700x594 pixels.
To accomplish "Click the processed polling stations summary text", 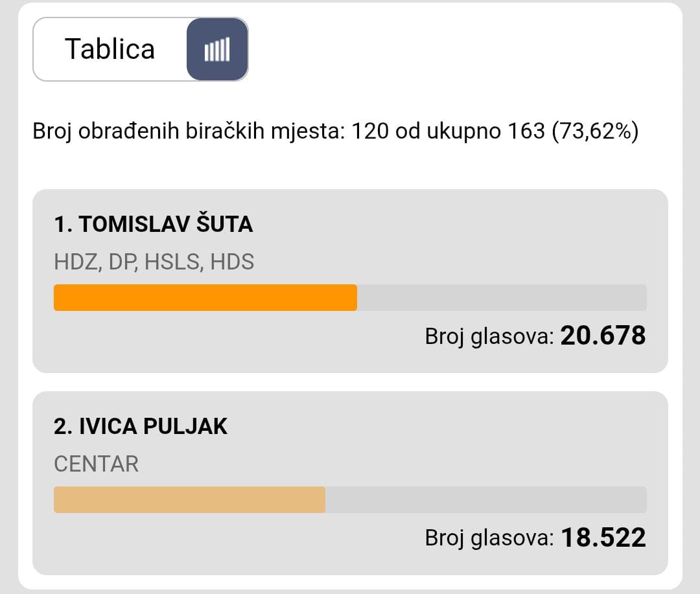I will [336, 131].
